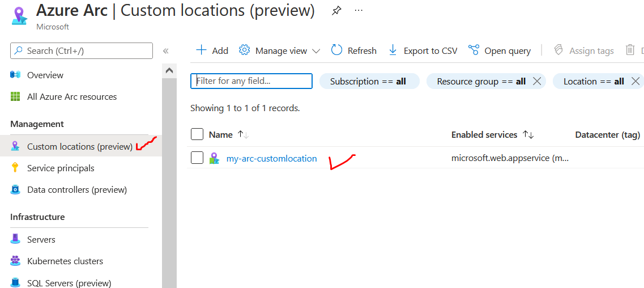Click the All Azure Arc resources grid icon
This screenshot has width=644, height=288.
(x=15, y=97)
